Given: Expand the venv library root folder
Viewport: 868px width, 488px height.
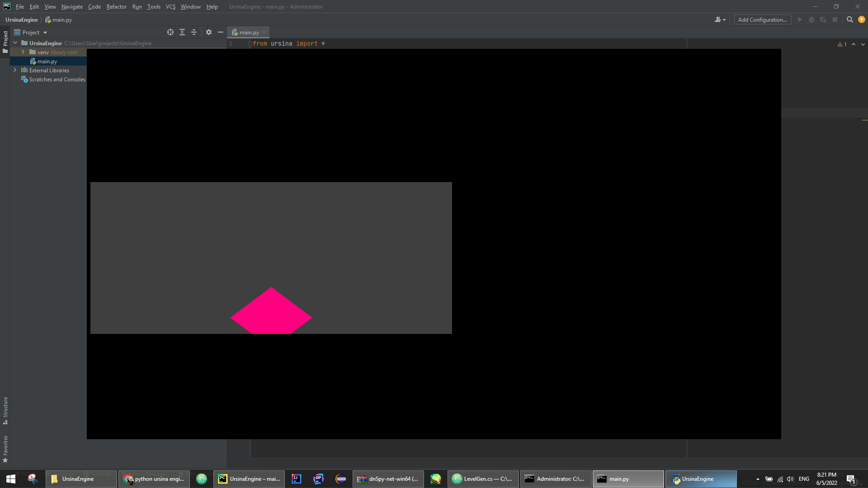Looking at the screenshot, I should click(x=23, y=52).
